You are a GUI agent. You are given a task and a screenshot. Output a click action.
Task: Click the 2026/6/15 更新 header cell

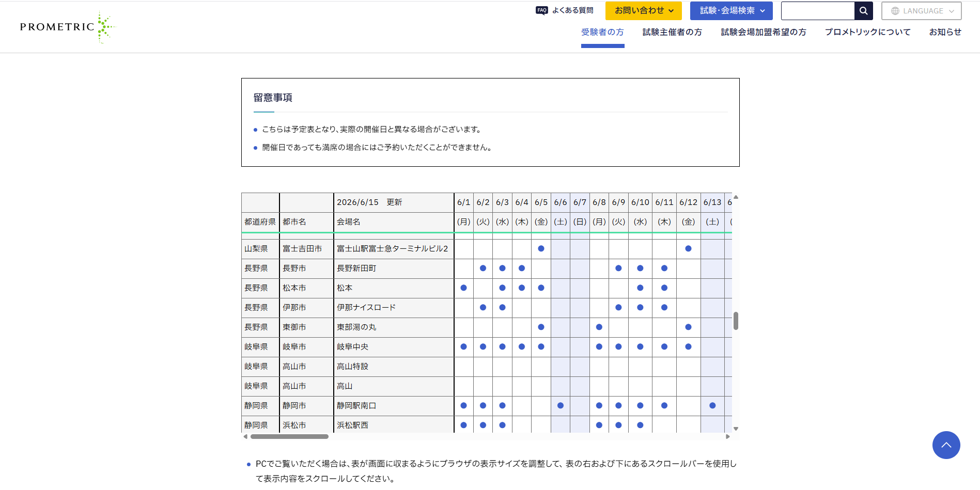coord(394,202)
